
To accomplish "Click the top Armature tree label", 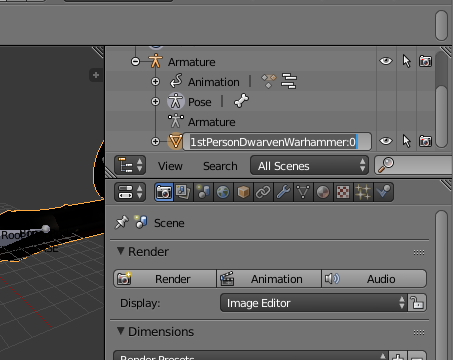I will click(x=192, y=62).
